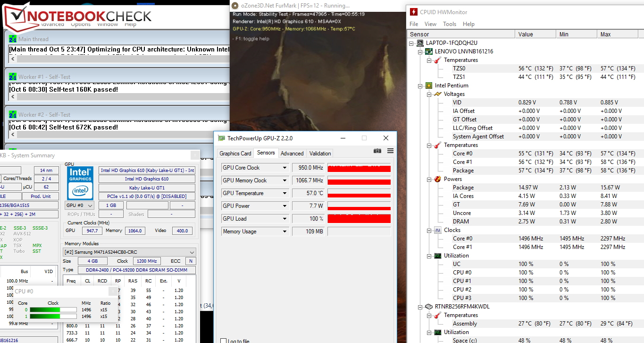Switch to the Validation tab in GPU-Z
644x343 pixels.
[x=320, y=153]
